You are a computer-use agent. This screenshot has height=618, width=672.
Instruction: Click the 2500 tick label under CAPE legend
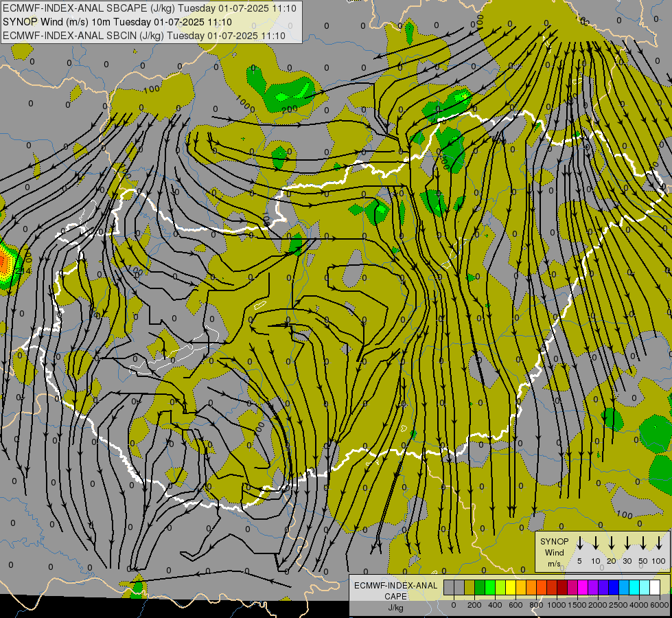(618, 605)
